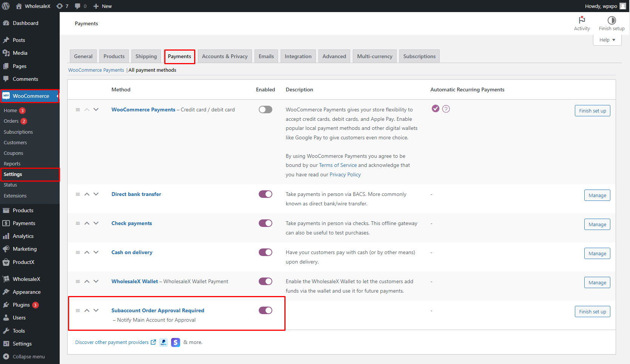Click Finish set up for WooCommerce Payments
The image size is (630, 364).
tap(593, 111)
